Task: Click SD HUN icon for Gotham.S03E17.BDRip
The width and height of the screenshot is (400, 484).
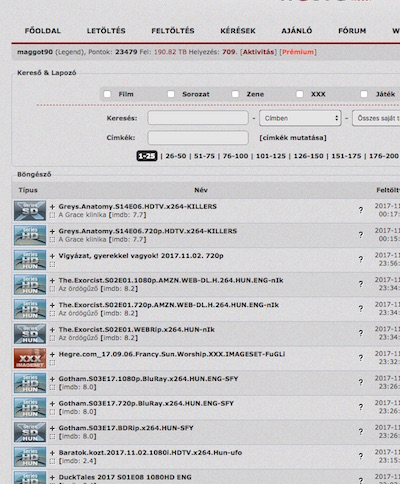Action: click(x=30, y=432)
